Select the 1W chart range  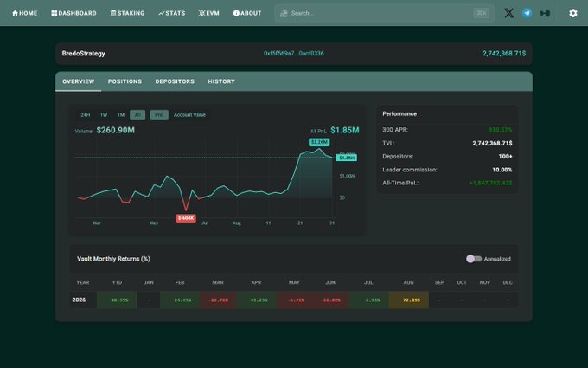click(104, 115)
